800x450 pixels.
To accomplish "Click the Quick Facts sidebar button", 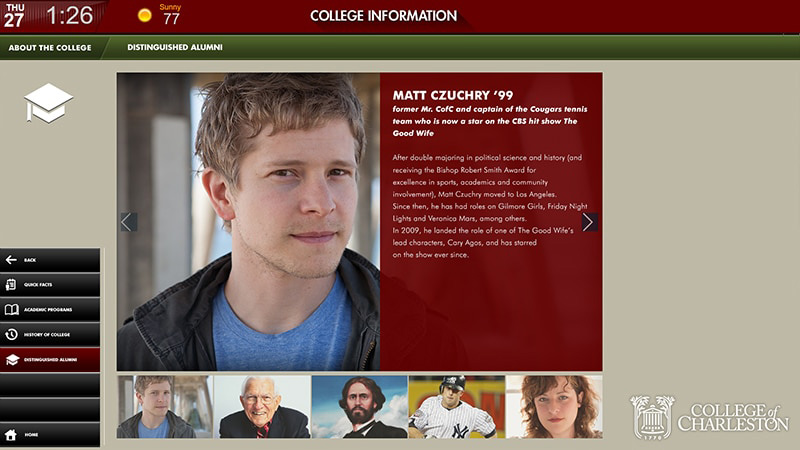I will click(50, 285).
